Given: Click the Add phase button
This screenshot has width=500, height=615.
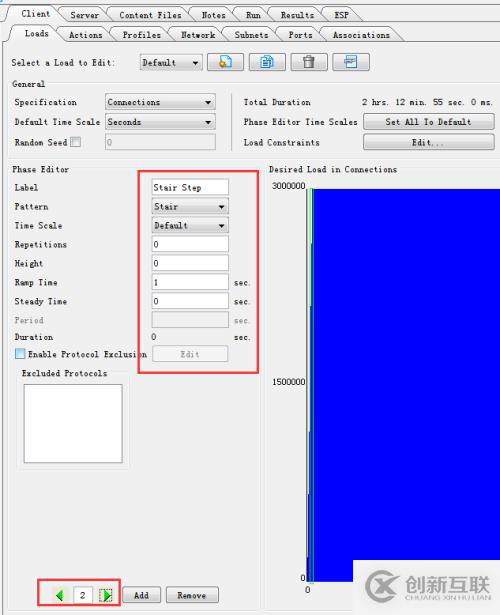Looking at the screenshot, I should click(142, 595).
